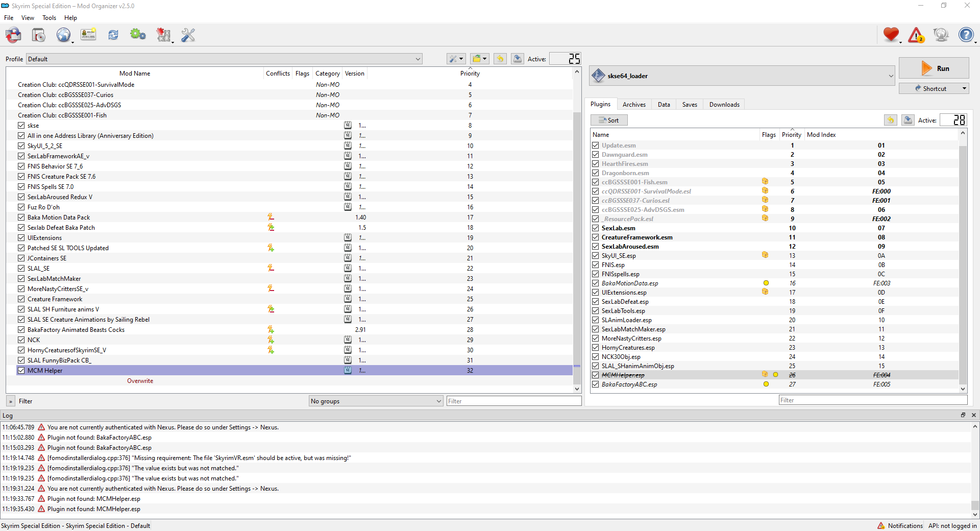The width and height of the screenshot is (980, 531).
Task: Toggle the UIExtensions.esp plugin checkbox
Action: pos(595,292)
